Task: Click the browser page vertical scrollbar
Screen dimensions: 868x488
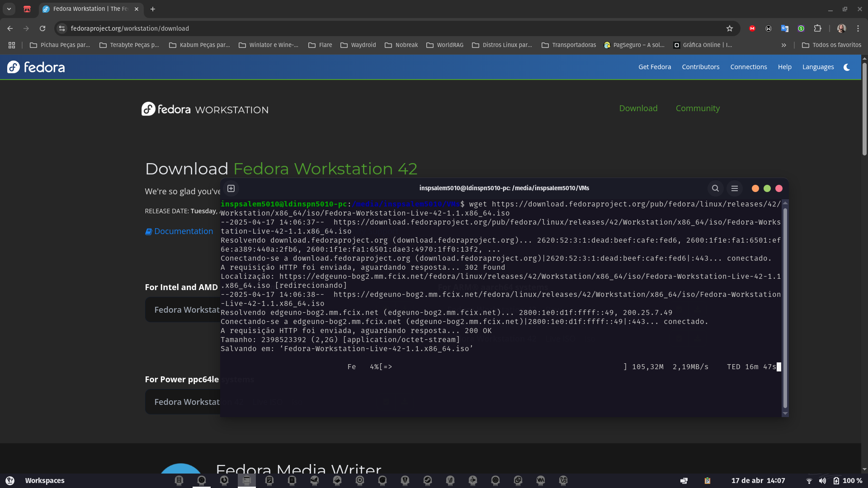Action: coord(864,108)
